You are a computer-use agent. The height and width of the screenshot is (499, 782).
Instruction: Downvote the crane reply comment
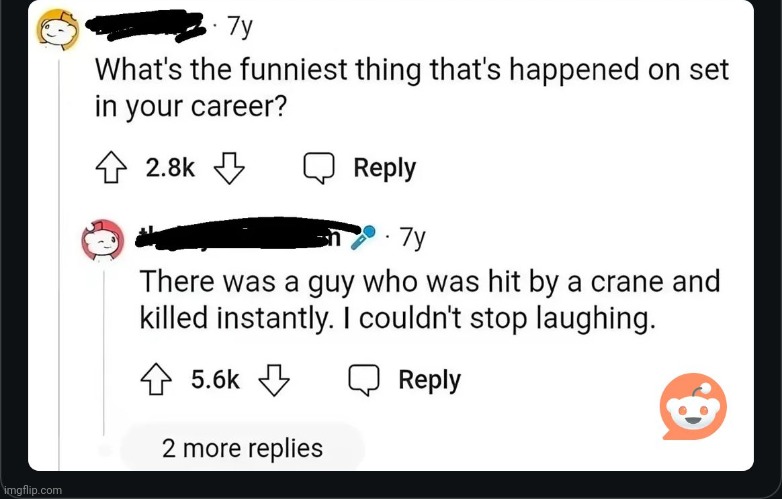pyautogui.click(x=274, y=380)
